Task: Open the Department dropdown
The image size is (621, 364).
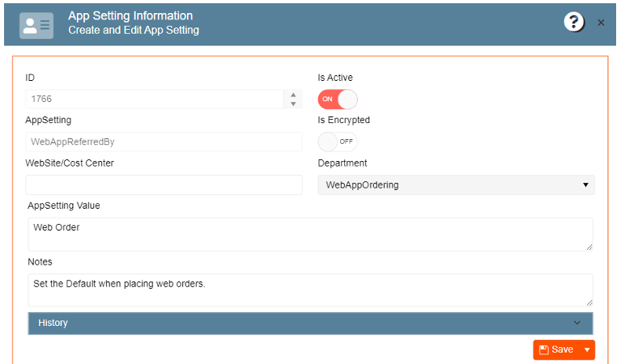Action: point(456,185)
